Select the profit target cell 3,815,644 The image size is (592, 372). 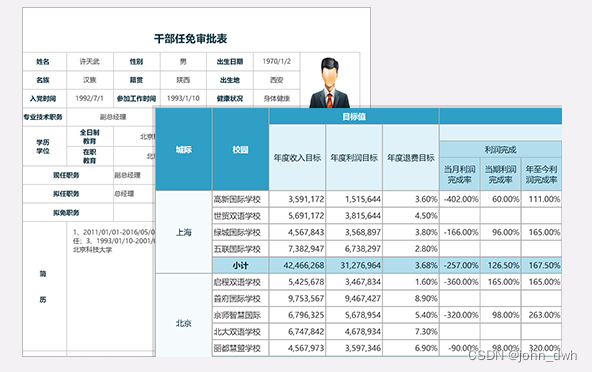(x=354, y=216)
